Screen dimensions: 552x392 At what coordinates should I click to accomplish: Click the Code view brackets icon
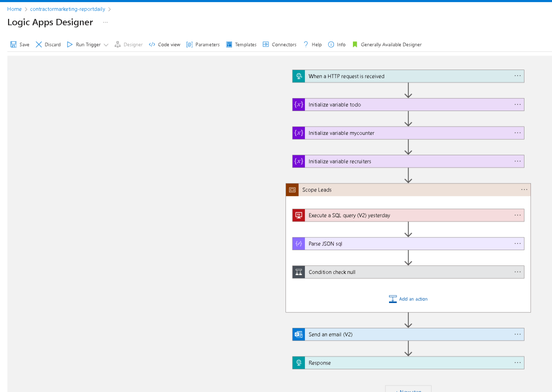point(152,44)
